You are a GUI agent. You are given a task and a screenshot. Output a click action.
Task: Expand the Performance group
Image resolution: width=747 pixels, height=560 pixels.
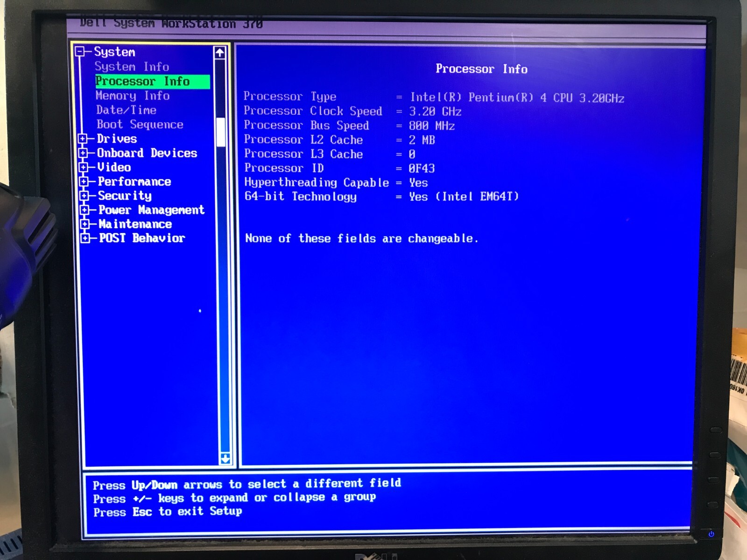(84, 182)
